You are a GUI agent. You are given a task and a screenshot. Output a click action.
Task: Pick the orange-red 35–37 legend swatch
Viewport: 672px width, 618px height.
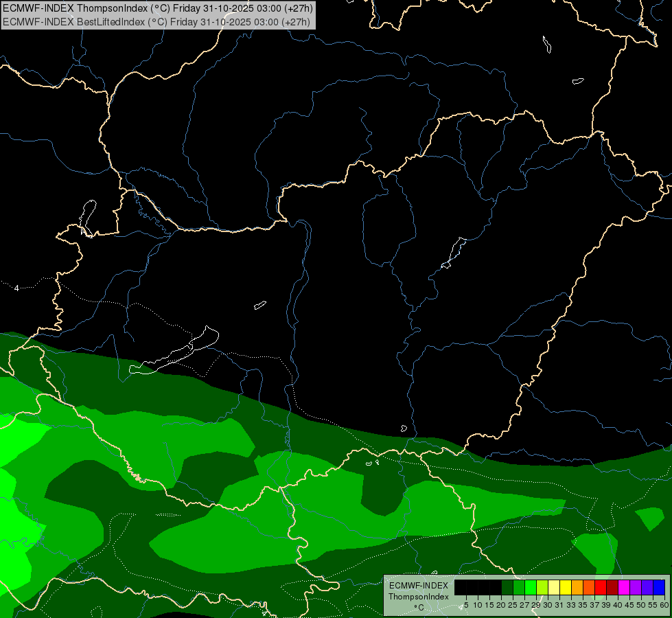[589, 587]
